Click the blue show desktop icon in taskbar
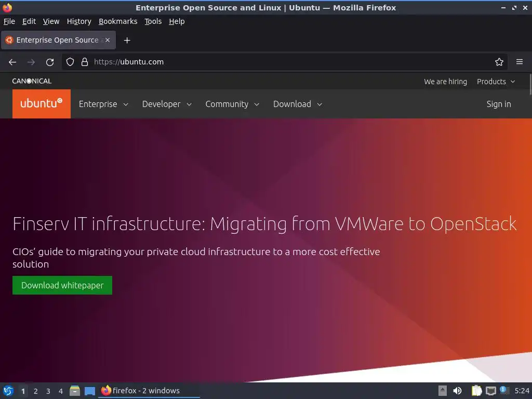Image resolution: width=532 pixels, height=399 pixels. (89, 391)
